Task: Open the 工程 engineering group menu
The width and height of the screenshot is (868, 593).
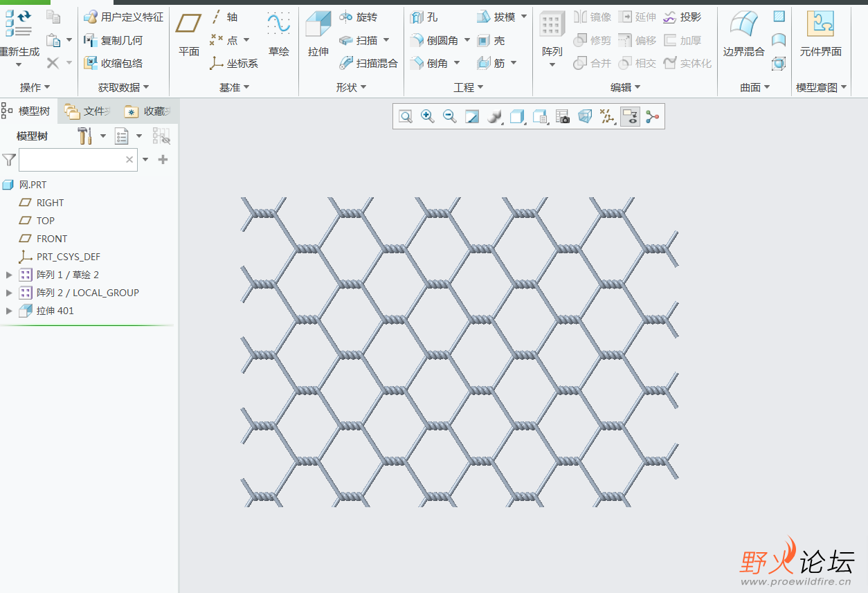Action: [469, 87]
